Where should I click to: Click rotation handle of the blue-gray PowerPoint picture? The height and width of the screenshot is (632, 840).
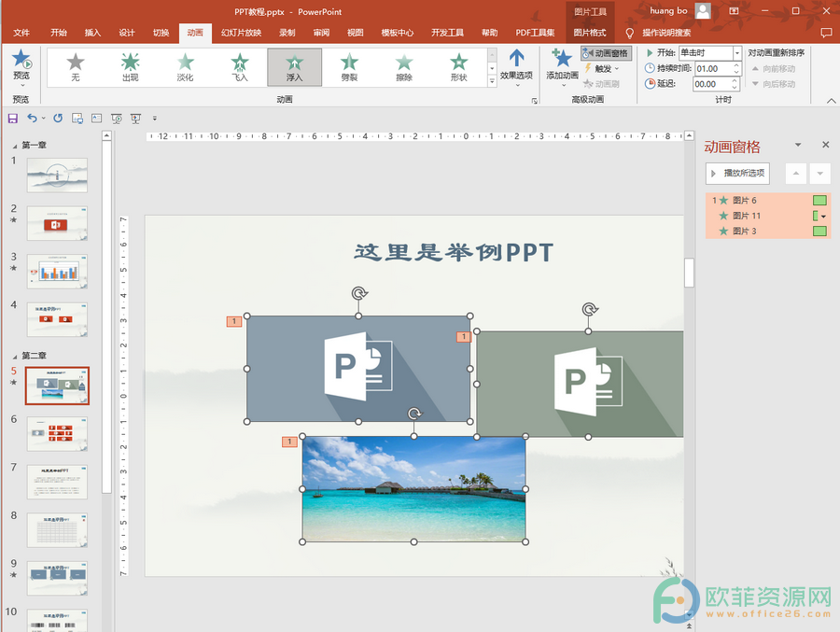(x=359, y=293)
